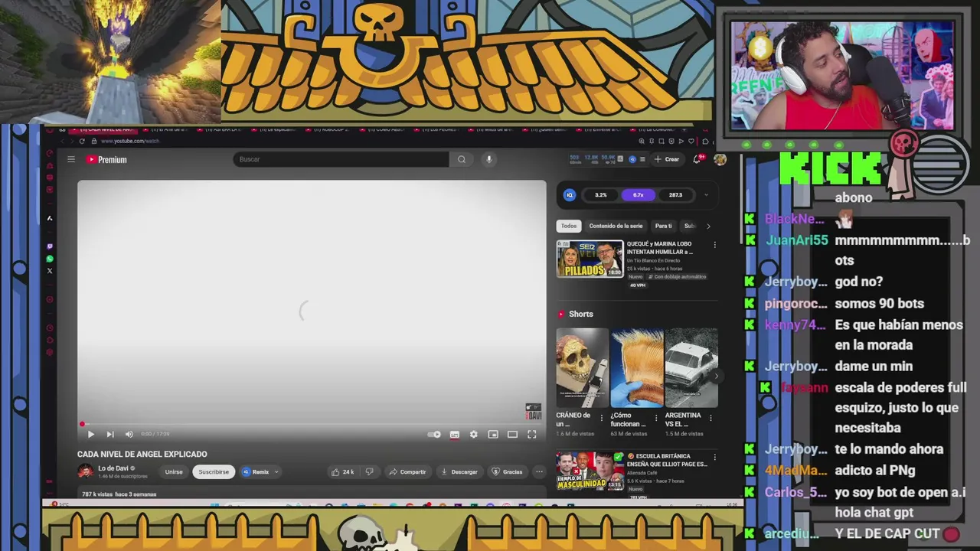Open Lo de Davi channel name link

coord(113,468)
